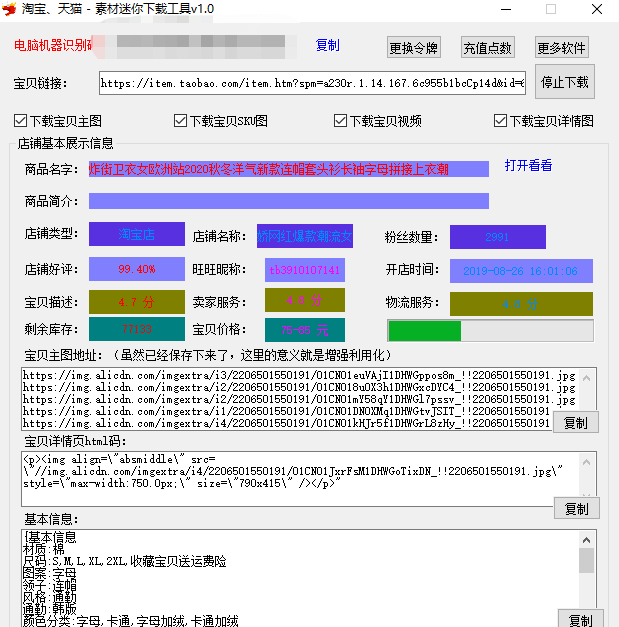Enable 下载宝贝主图 checkbox

coord(21,121)
